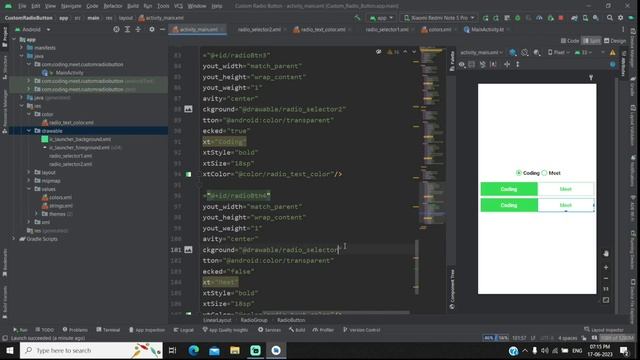Screen dimensions: 640x360
Task: Click the Select Opened File target icon
Action: [116, 29]
